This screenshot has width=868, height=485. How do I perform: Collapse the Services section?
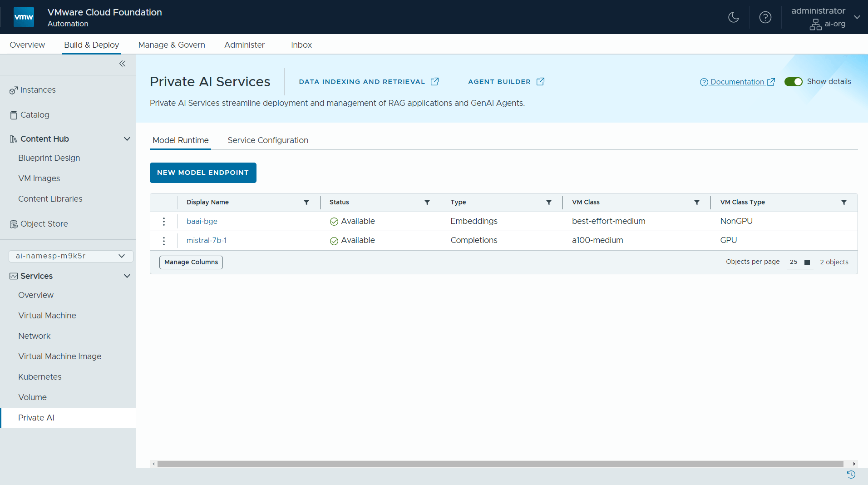tap(127, 276)
